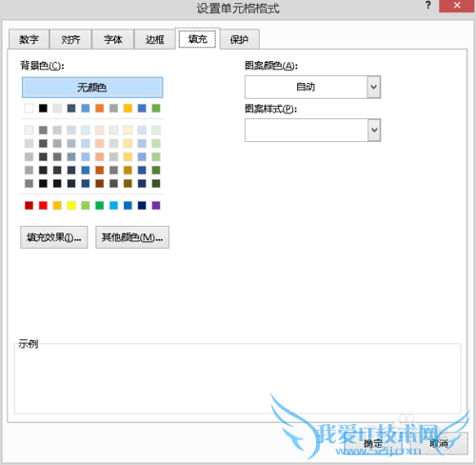
Task: Choose bright red standard color swatch
Action: 43,206
